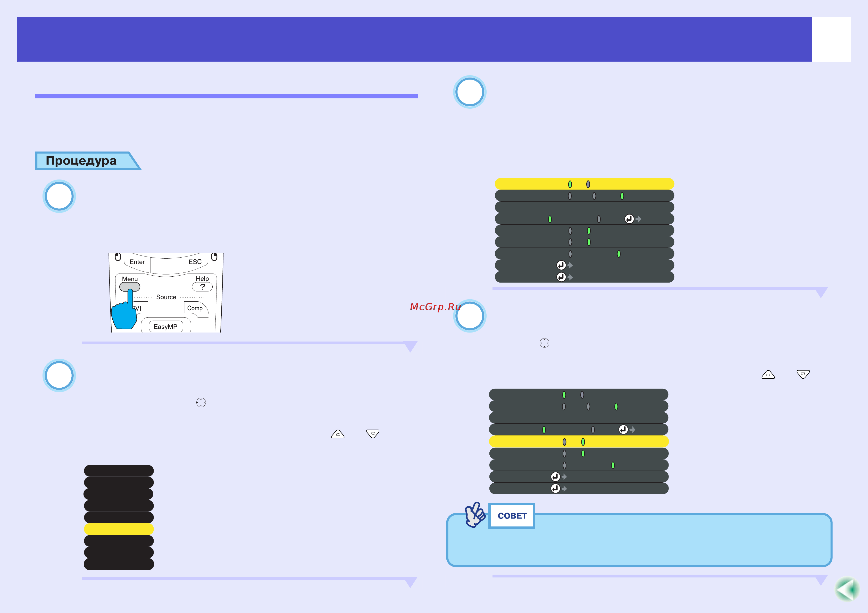
Task: Click the EasyMP button on the remote
Action: pyautogui.click(x=166, y=327)
